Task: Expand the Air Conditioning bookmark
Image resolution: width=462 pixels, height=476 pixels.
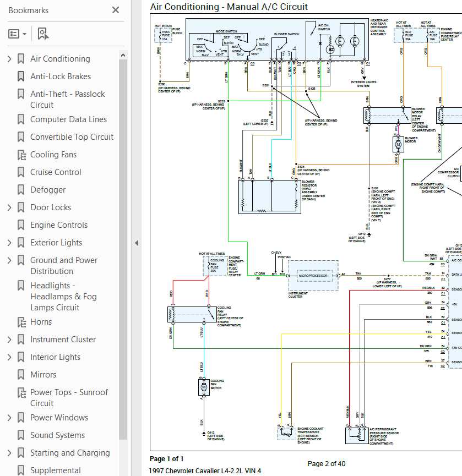Action: (x=9, y=58)
